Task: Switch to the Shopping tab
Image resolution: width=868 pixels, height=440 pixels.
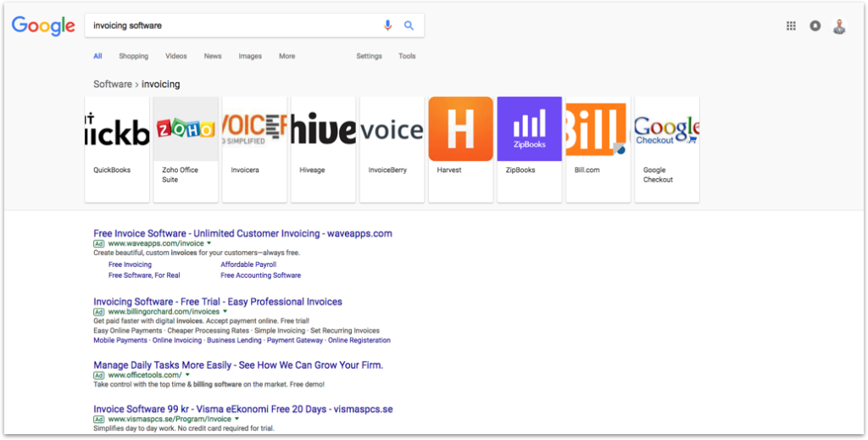Action: click(x=133, y=56)
